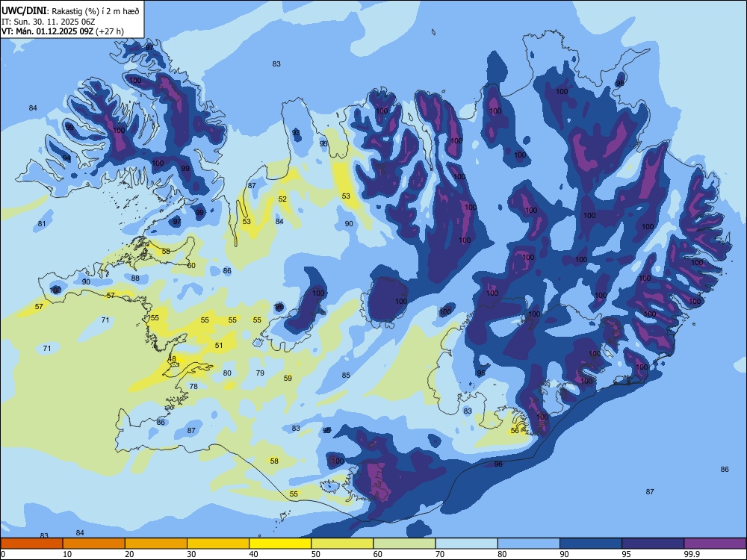The image size is (747, 560).
Task: Click the map value 94 in the Westfjords
Action: click(x=66, y=158)
